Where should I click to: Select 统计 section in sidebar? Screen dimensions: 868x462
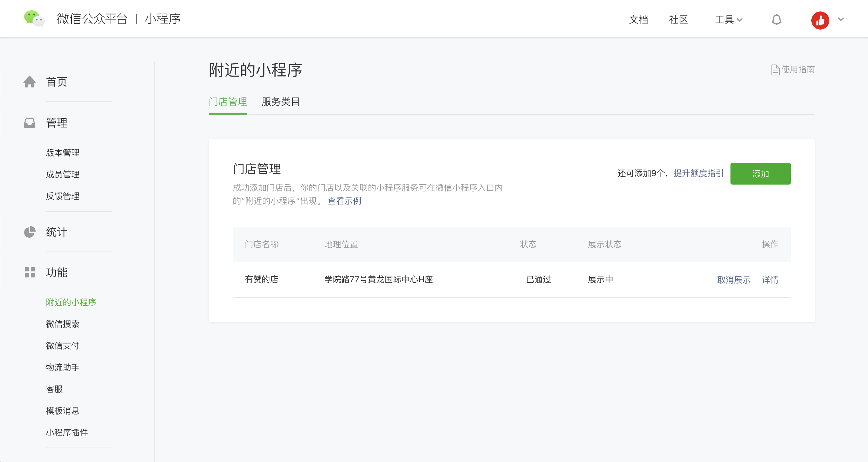(57, 232)
